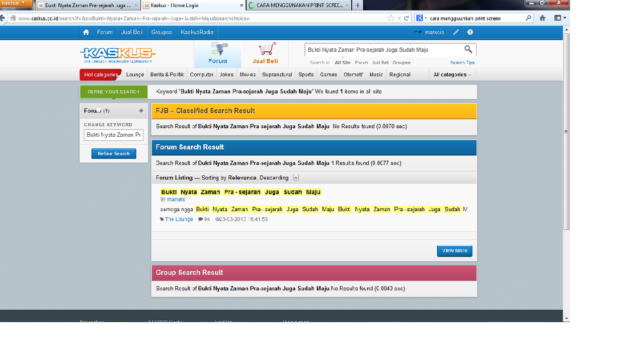Open Games category
Viewport: 644px width, 362px height.
click(x=329, y=74)
